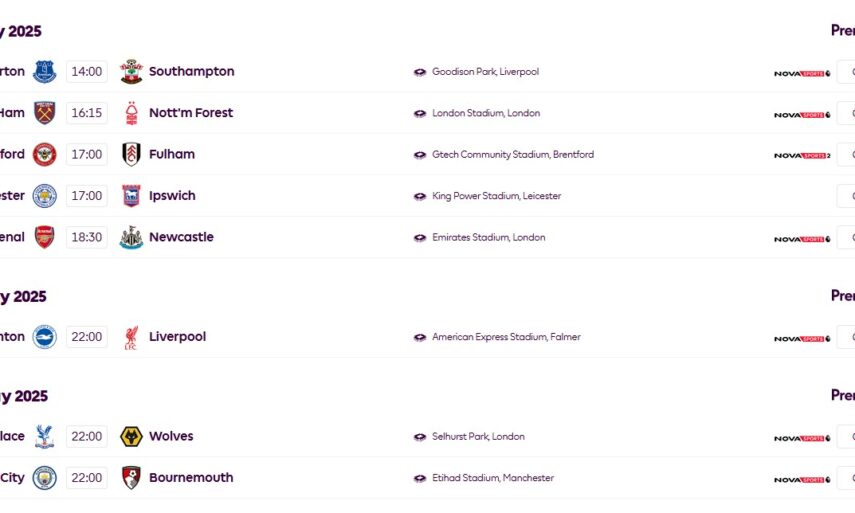The height and width of the screenshot is (513, 855).
Task: Click the Wolves crest icon
Action: coord(131,436)
